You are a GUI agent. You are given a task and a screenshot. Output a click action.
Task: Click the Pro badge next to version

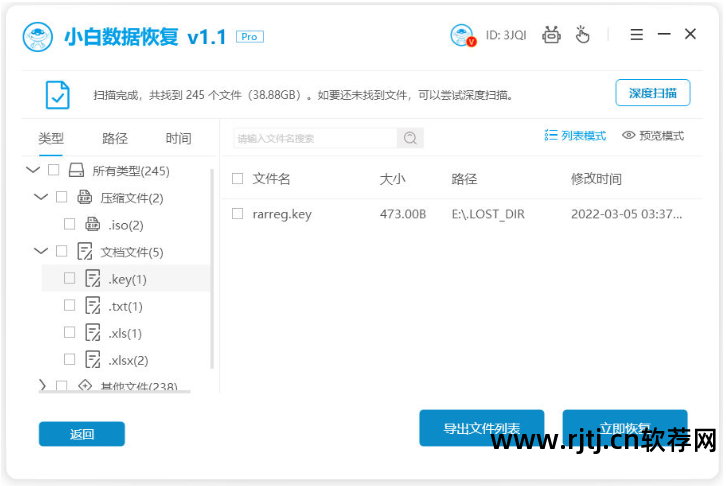click(250, 37)
